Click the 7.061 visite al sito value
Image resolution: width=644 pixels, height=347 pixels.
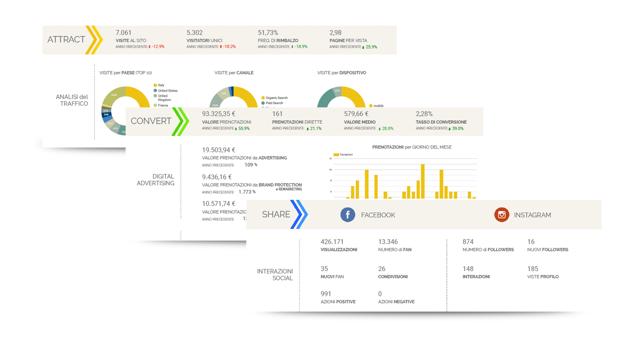pos(123,33)
